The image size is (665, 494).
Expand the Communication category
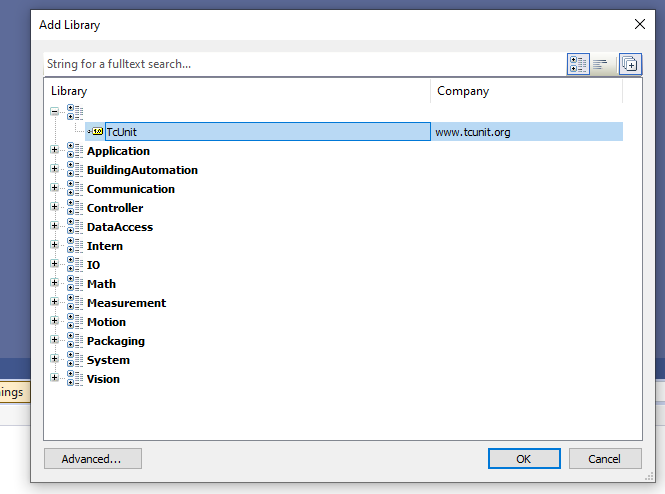coord(54,188)
